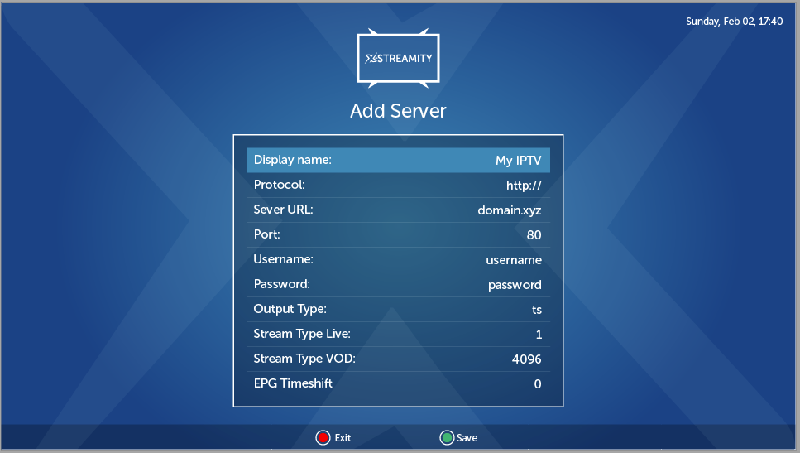Edit the port value 80
Image resolution: width=800 pixels, height=453 pixels.
534,235
